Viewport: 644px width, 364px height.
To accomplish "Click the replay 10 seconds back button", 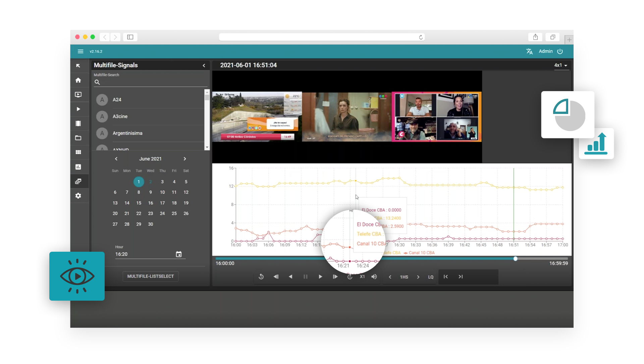I will coord(261,277).
